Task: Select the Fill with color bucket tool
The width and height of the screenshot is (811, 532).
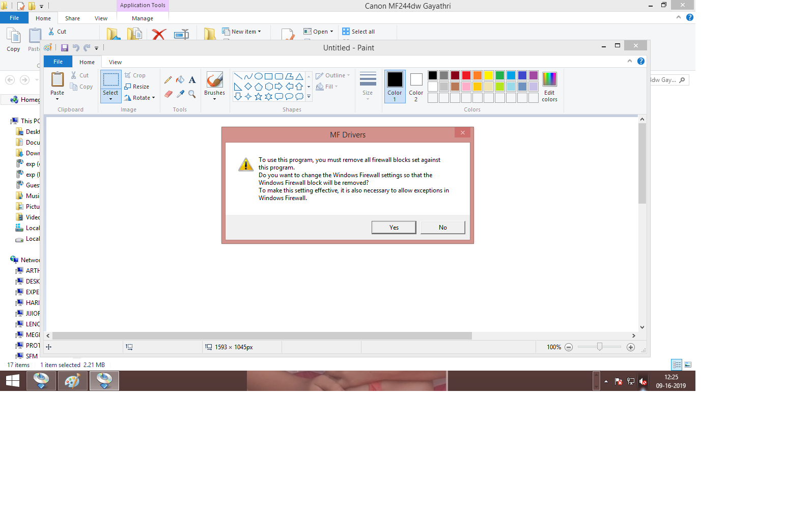Action: [180, 80]
